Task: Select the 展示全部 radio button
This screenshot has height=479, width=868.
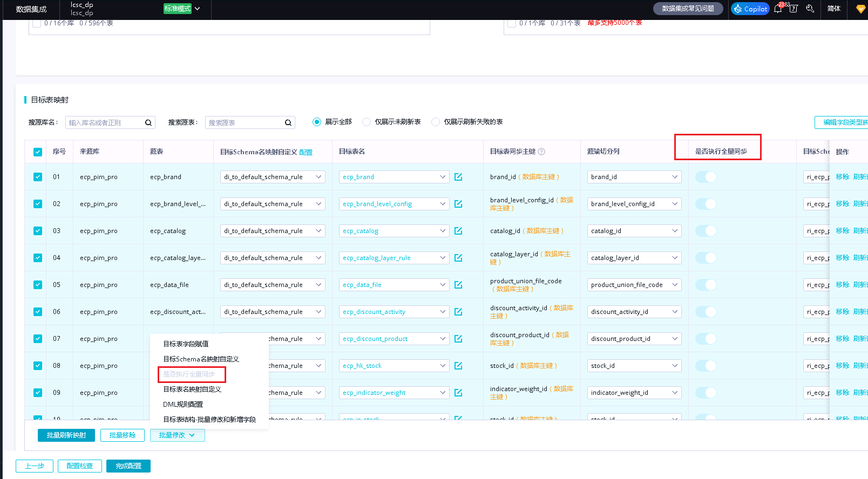Action: tap(317, 122)
